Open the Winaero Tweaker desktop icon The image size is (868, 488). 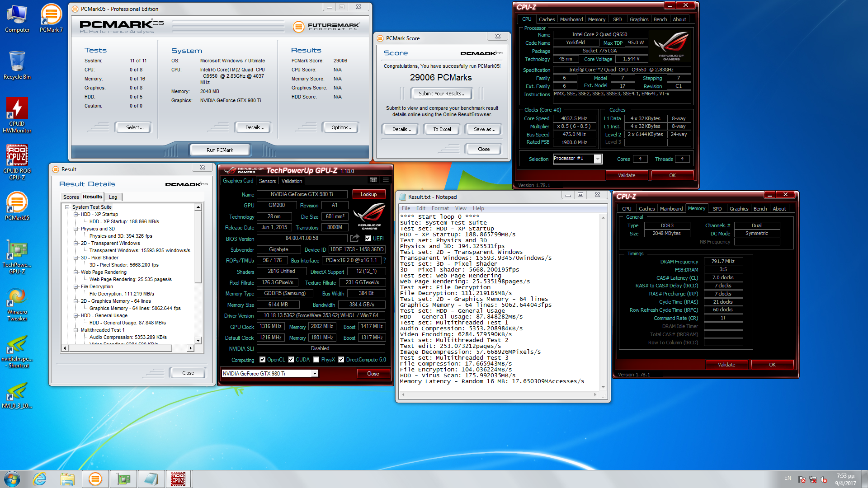coord(17,304)
